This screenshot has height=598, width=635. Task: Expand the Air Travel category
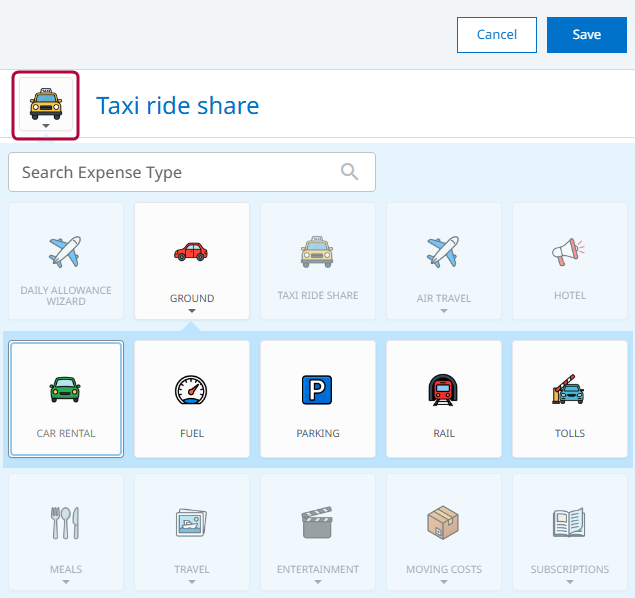coord(444,261)
